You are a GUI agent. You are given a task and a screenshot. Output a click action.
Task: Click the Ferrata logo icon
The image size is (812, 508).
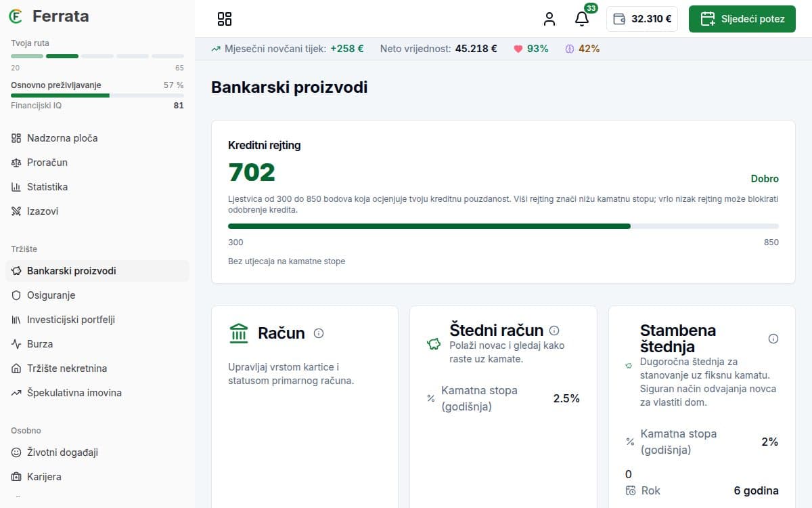17,16
